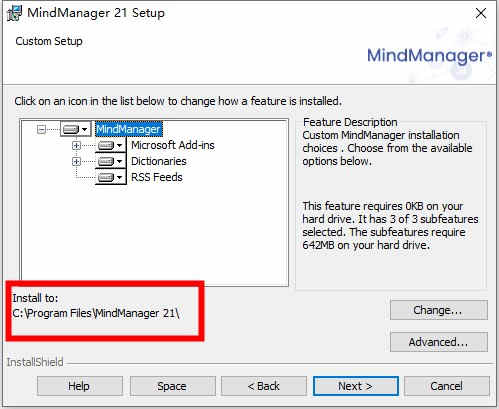Select the MindManager tree item
This screenshot has height=409, width=499.
pyautogui.click(x=129, y=129)
